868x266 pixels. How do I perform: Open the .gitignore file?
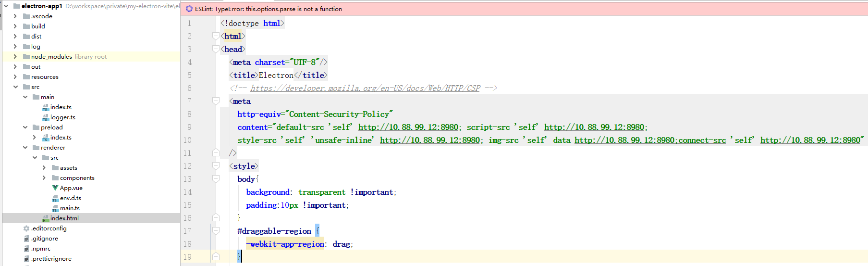pyautogui.click(x=45, y=239)
